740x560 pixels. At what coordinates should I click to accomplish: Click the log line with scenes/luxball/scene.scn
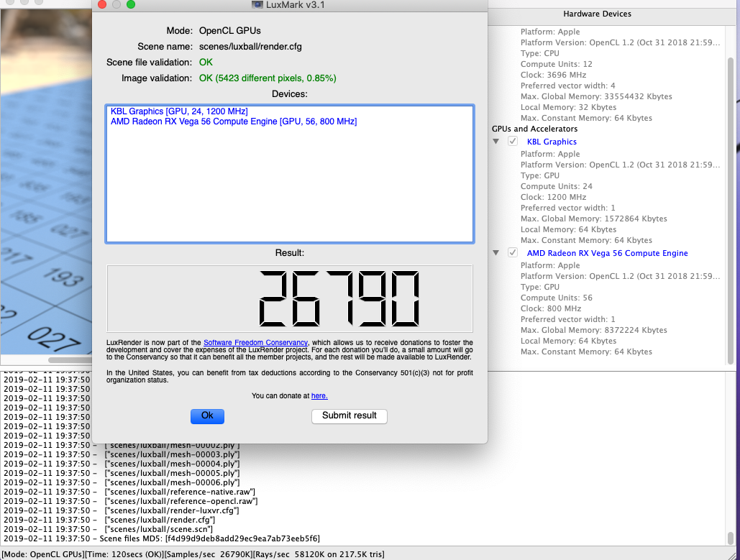[x=108, y=529]
